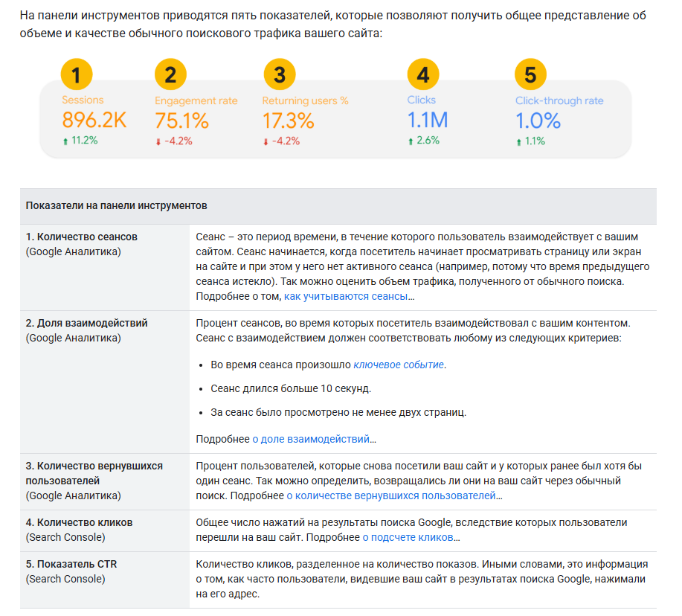The height and width of the screenshot is (616, 682).
Task: Open the "как учитываются сеансы" link
Action: (x=346, y=296)
